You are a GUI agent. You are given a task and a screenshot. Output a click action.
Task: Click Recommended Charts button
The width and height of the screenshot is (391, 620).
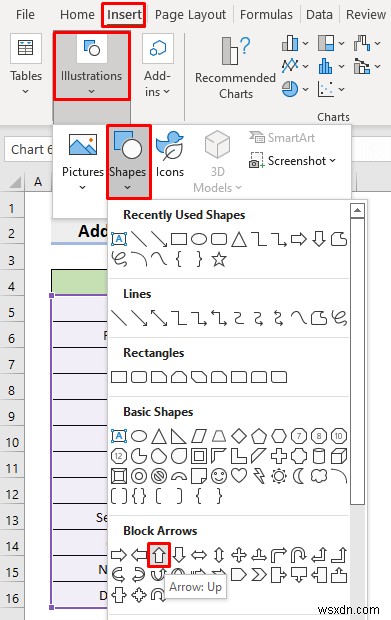(235, 67)
